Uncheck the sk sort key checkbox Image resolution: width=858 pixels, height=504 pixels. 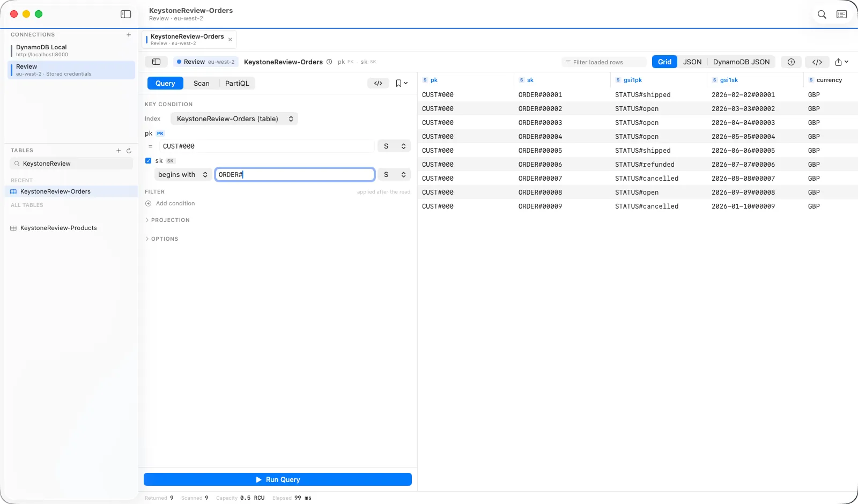(148, 161)
